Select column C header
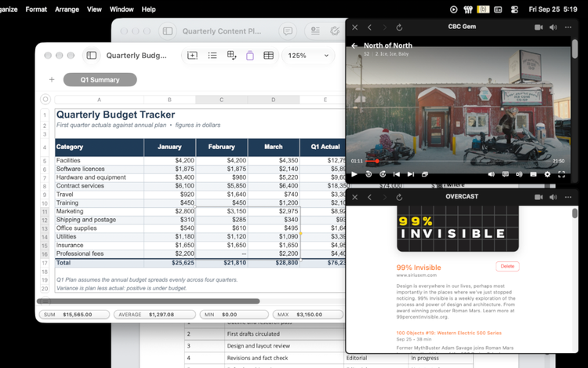588x368 pixels. tap(221, 100)
